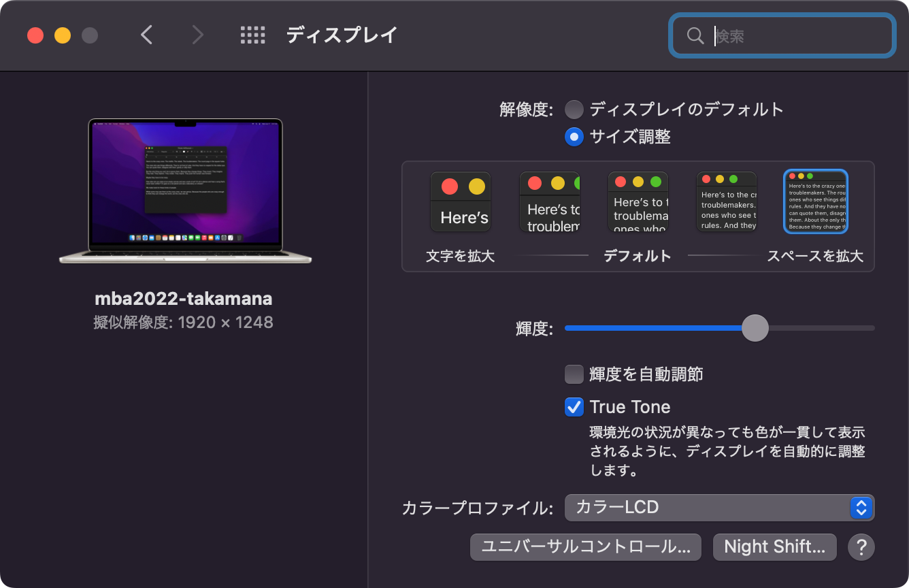Pick the スペースを拡大 scaling thumbnail
Viewport: 909px width, 588px height.
[814, 201]
